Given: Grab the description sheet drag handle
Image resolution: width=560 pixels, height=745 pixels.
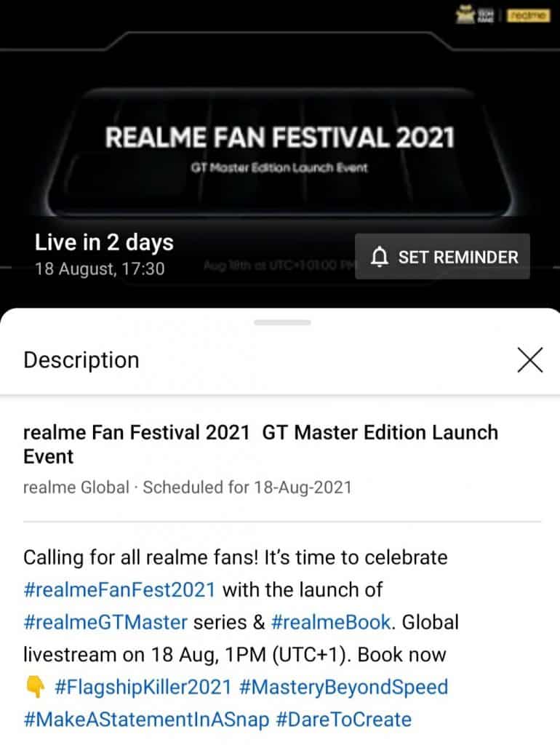Looking at the screenshot, I should click(282, 322).
